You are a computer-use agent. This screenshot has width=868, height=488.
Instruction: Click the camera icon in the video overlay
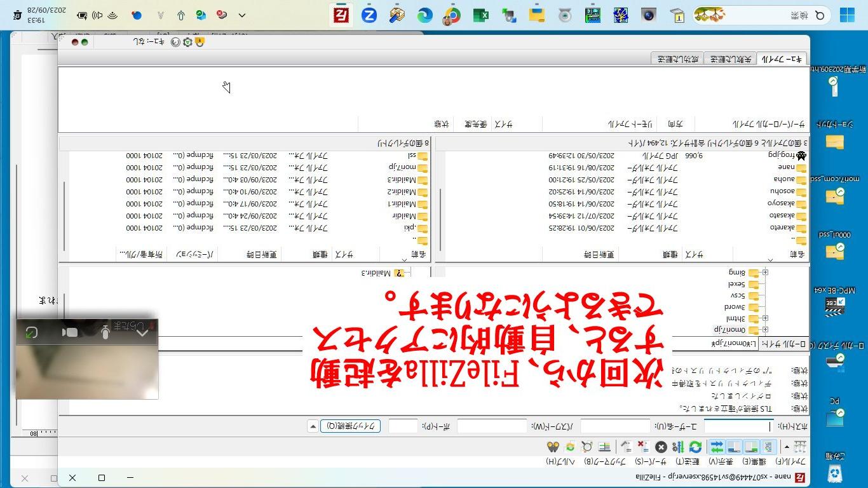coord(69,332)
